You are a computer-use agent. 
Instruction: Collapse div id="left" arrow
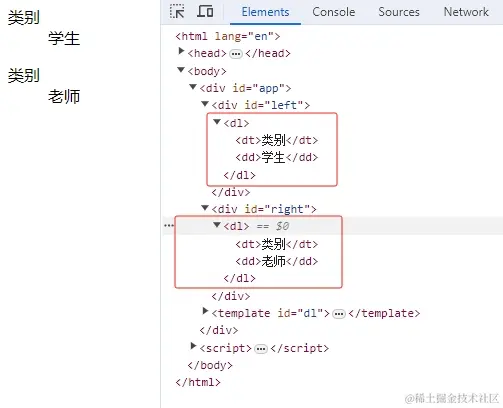205,104
